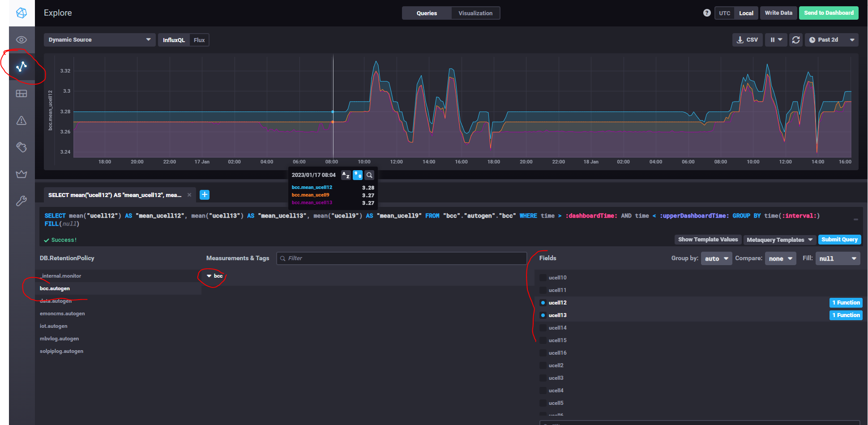The image size is (868, 425).
Task: Open ucell13's 1 Function selector
Action: coord(846,315)
